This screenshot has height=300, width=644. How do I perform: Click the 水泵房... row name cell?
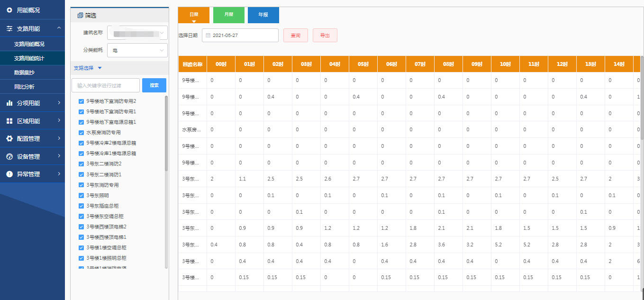tap(192, 129)
